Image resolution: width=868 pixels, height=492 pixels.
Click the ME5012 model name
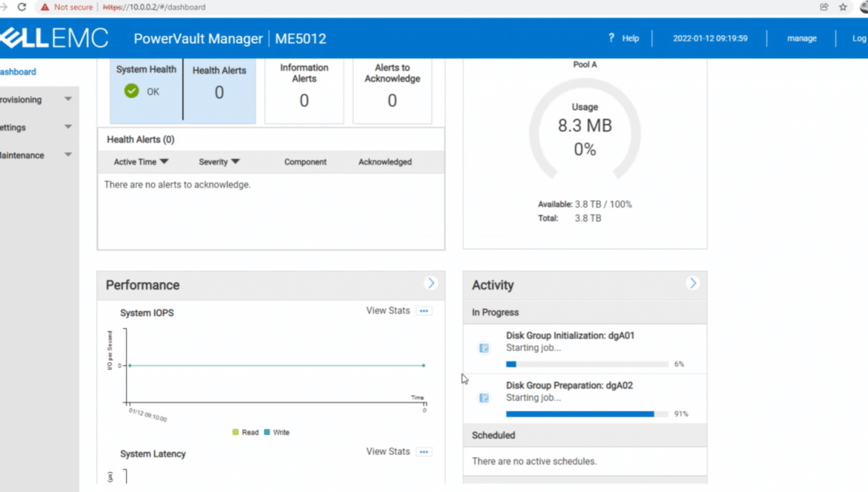click(300, 39)
